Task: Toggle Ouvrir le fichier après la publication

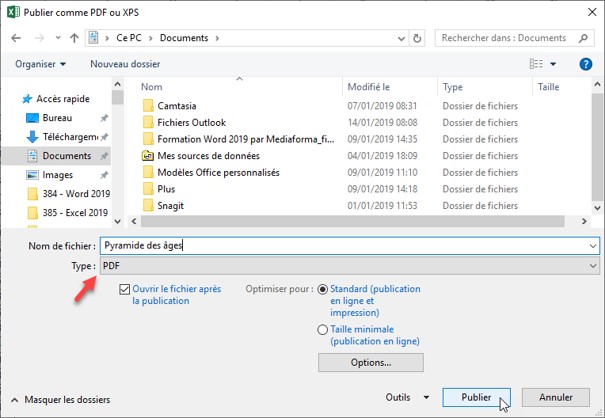Action: pyautogui.click(x=124, y=289)
